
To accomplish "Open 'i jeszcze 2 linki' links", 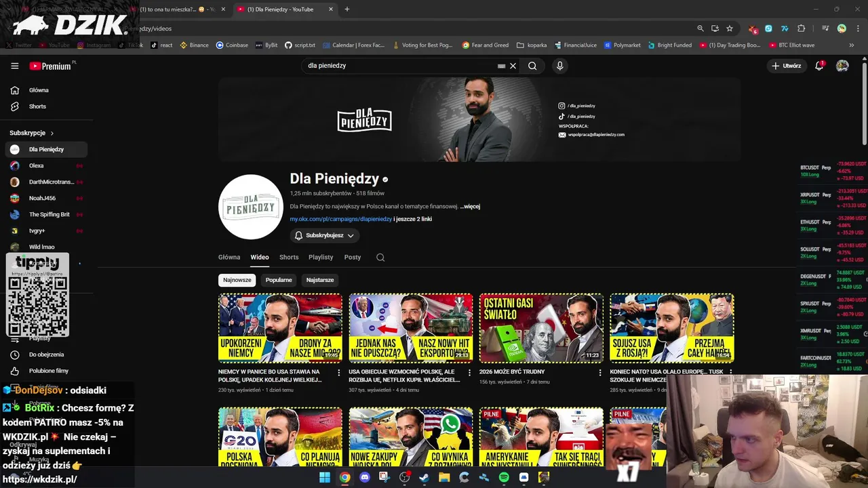I will pos(412,219).
